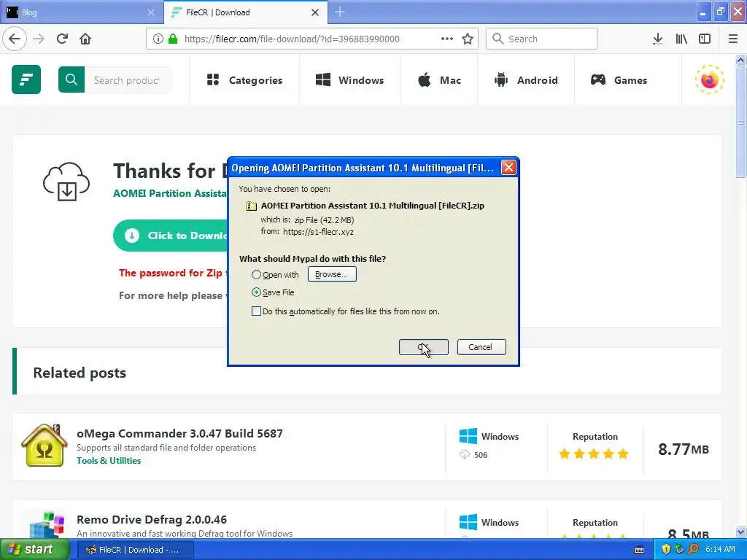This screenshot has width=747, height=560.
Task: Click the Browse... button in the dialog
Action: [332, 274]
